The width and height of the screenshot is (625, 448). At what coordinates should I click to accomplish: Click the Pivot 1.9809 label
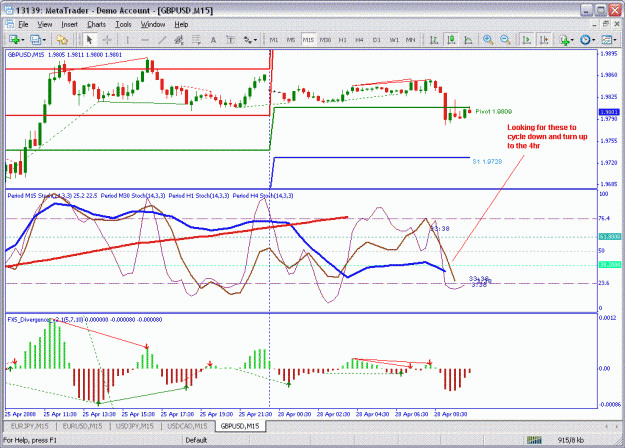[493, 112]
